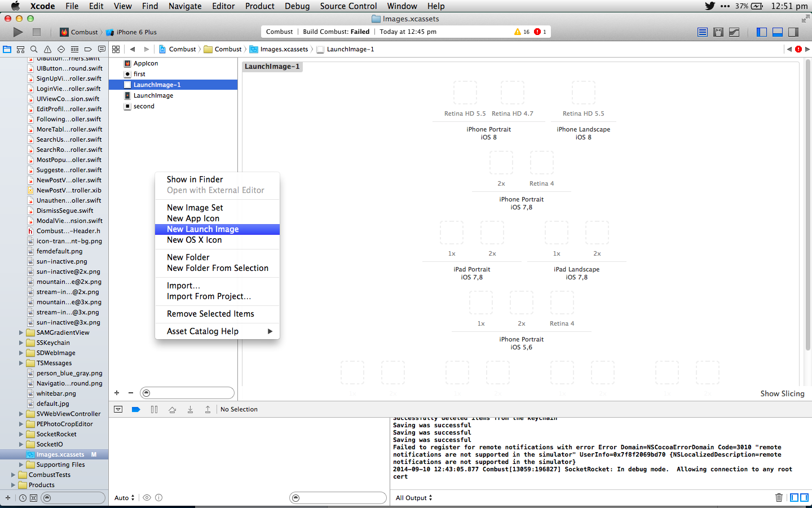Add asset with the plus button
The width and height of the screenshot is (812, 508).
[117, 393]
